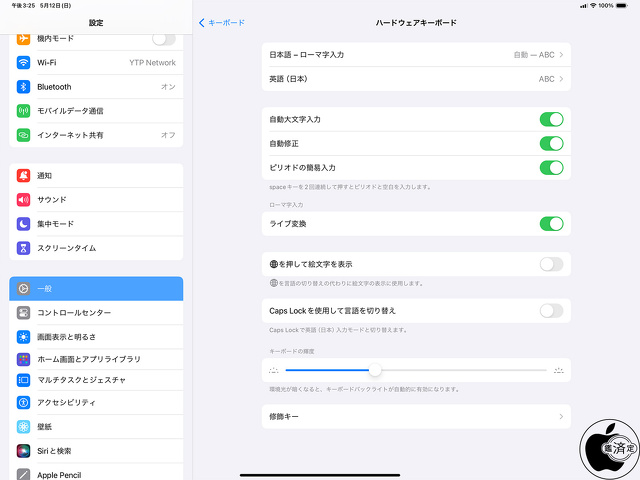640x480 pixels.
Task: Open 英語 (日本) keyboard row
Action: pyautogui.click(x=416, y=79)
